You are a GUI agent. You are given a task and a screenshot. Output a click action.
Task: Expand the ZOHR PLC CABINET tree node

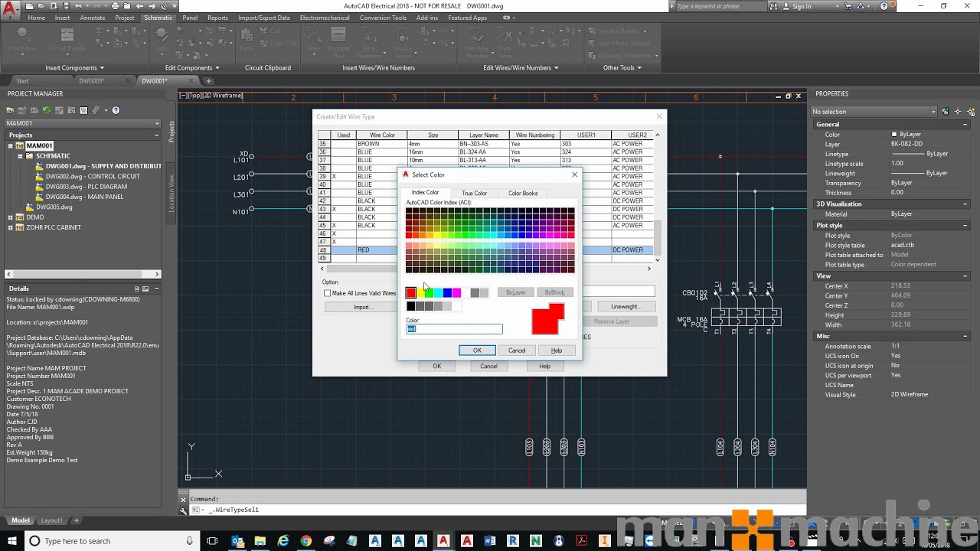pos(11,227)
